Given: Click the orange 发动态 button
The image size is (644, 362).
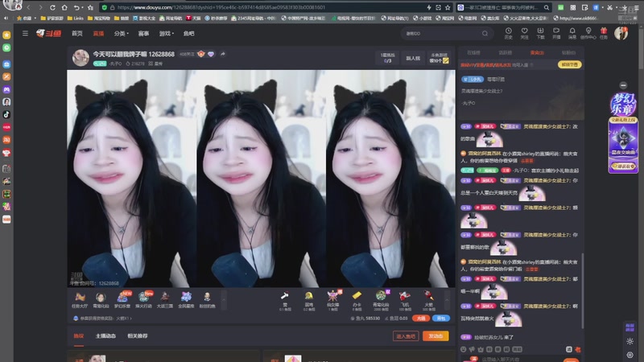Looking at the screenshot, I should [x=436, y=336].
